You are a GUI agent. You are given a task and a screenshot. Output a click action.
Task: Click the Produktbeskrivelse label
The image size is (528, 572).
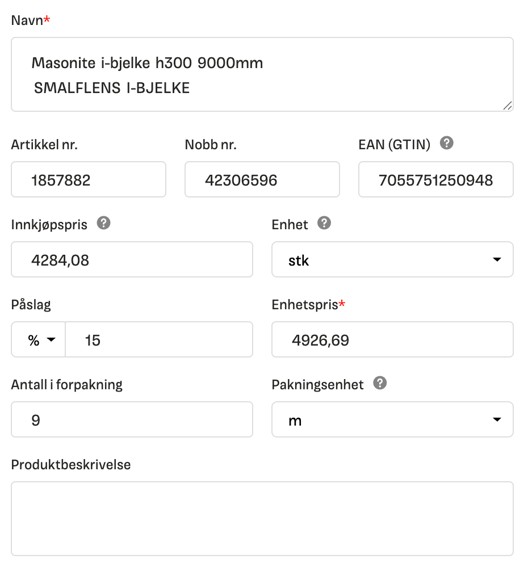point(71,465)
